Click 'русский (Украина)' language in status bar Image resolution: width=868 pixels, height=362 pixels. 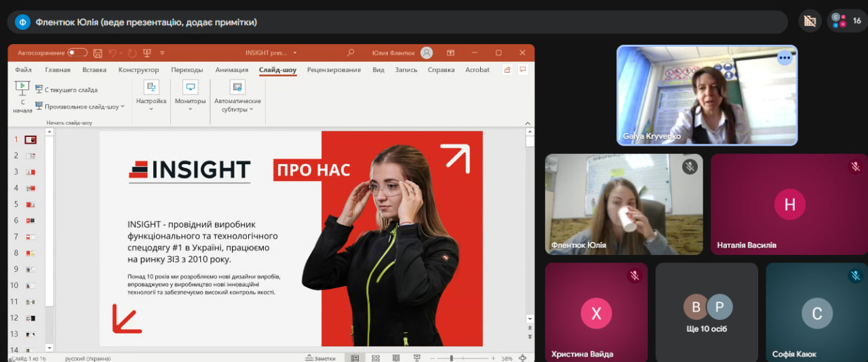(x=87, y=358)
